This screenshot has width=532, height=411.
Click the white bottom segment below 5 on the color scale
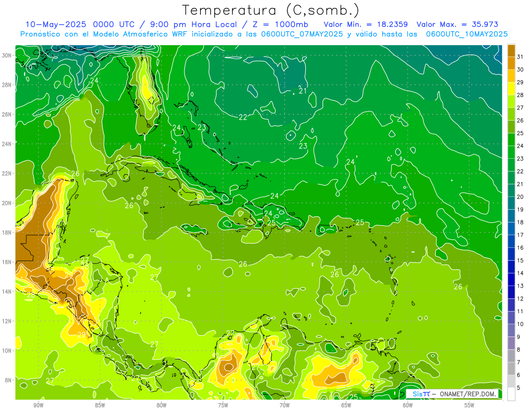click(x=512, y=394)
